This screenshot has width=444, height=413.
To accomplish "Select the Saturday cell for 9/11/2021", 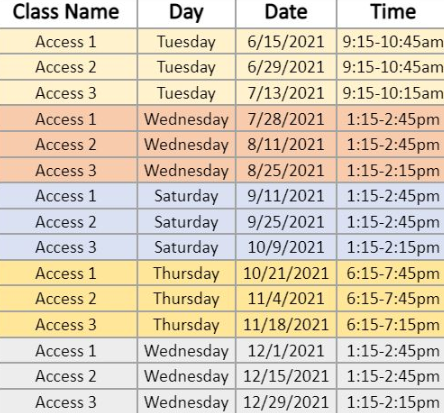I will click(x=186, y=196).
